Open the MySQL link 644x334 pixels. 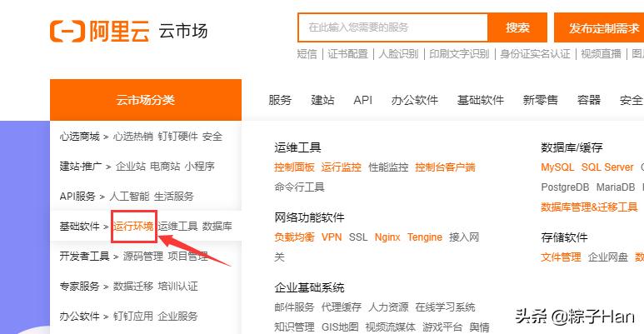tap(557, 167)
